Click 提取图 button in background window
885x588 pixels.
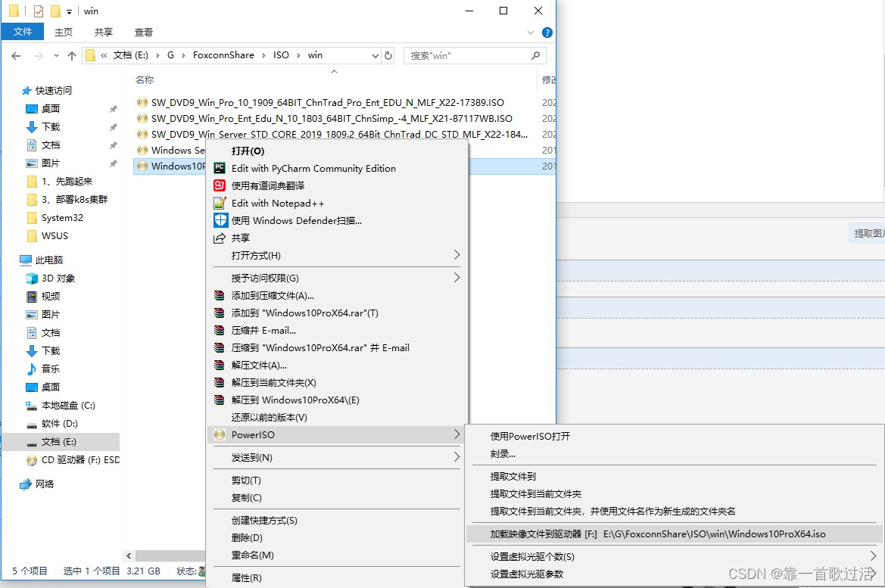(868, 233)
